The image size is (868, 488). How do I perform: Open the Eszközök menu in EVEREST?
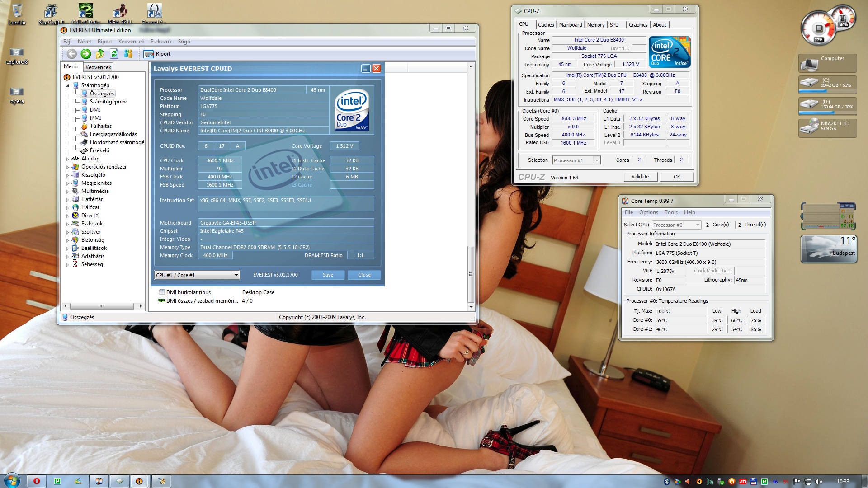coord(161,42)
